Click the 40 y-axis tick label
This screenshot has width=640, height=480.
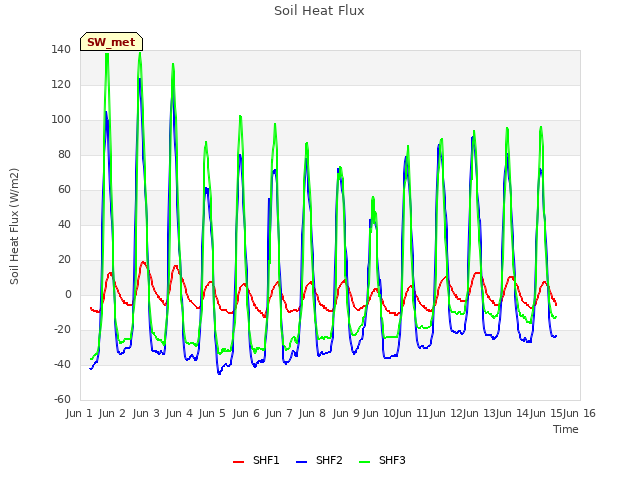coord(64,225)
